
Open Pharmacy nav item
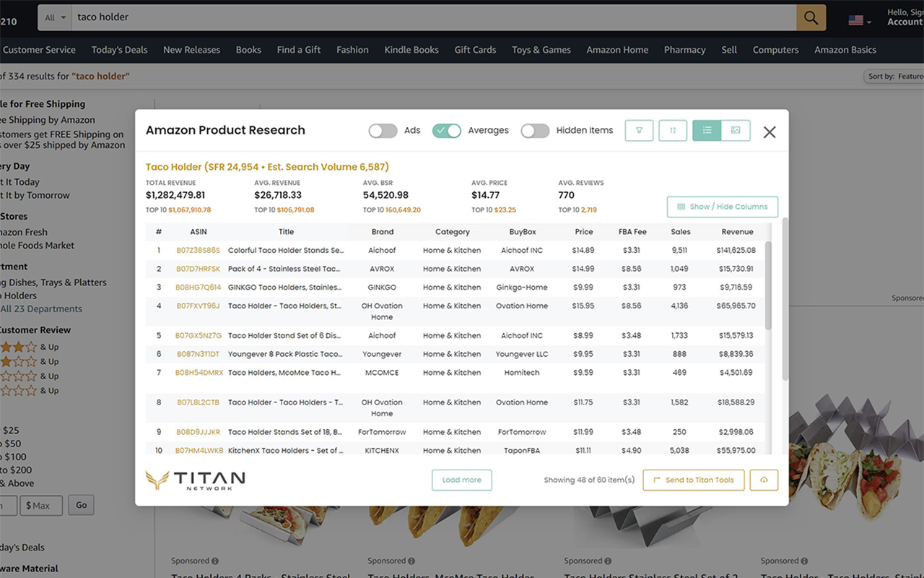point(684,50)
